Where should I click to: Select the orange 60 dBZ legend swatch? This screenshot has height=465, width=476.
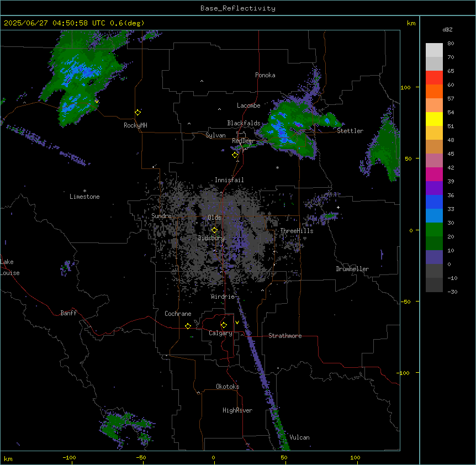[434, 91]
